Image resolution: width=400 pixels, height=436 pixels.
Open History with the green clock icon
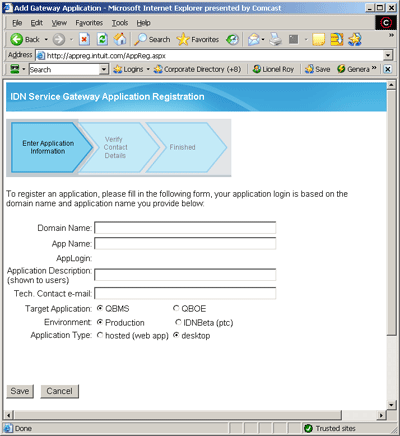(x=232, y=40)
